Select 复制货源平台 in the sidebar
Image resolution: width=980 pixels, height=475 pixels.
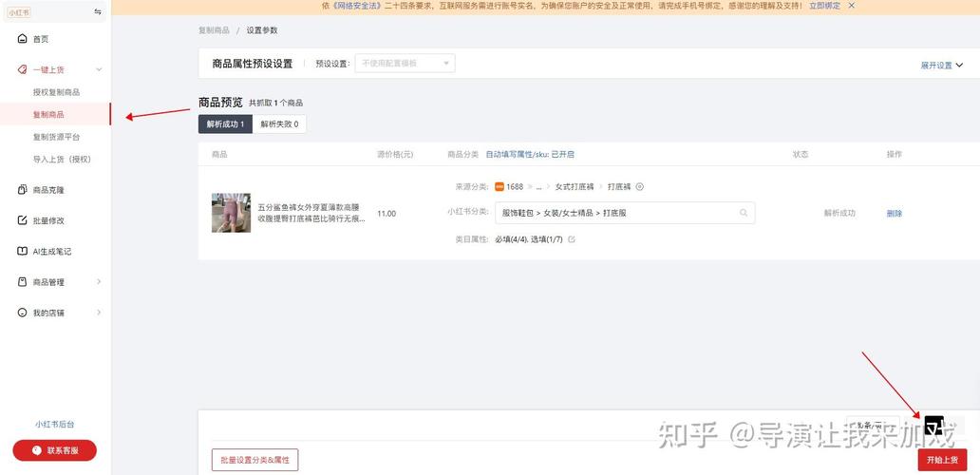(x=56, y=137)
